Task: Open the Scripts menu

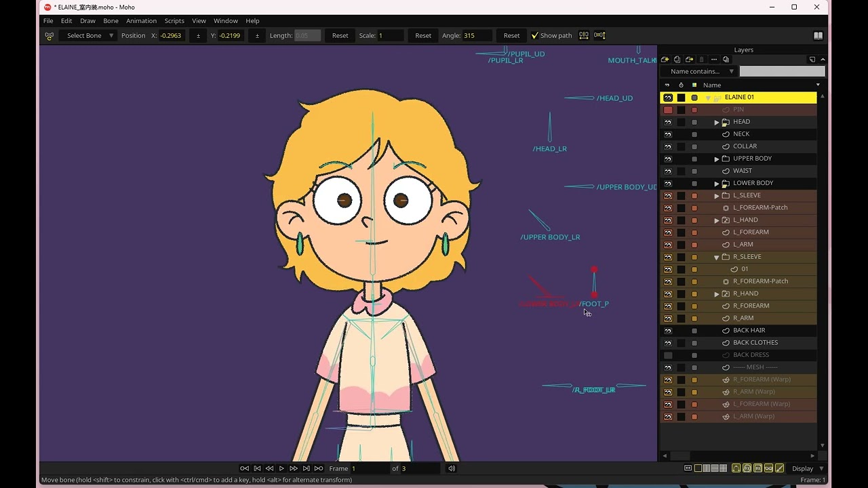Action: [x=174, y=21]
